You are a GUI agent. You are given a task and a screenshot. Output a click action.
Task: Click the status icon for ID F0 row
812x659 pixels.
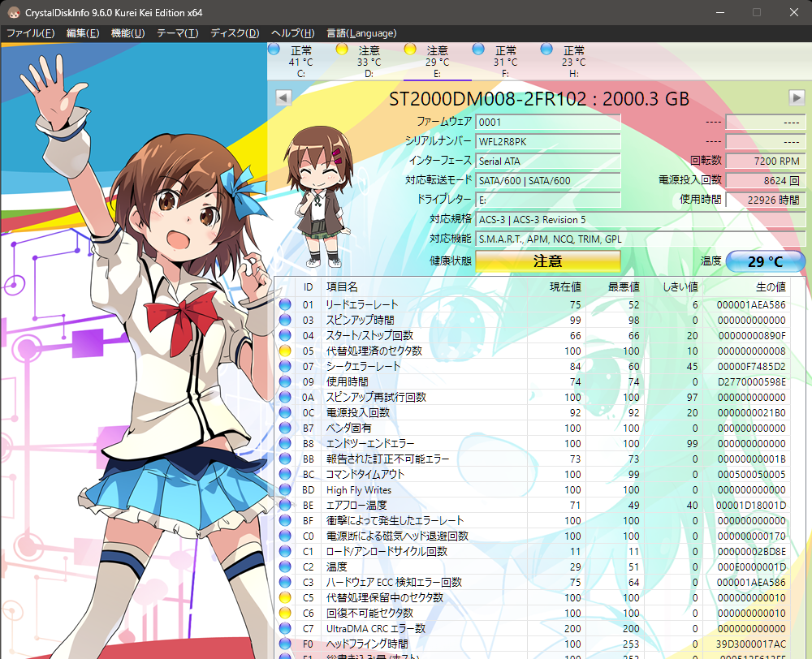(285, 644)
